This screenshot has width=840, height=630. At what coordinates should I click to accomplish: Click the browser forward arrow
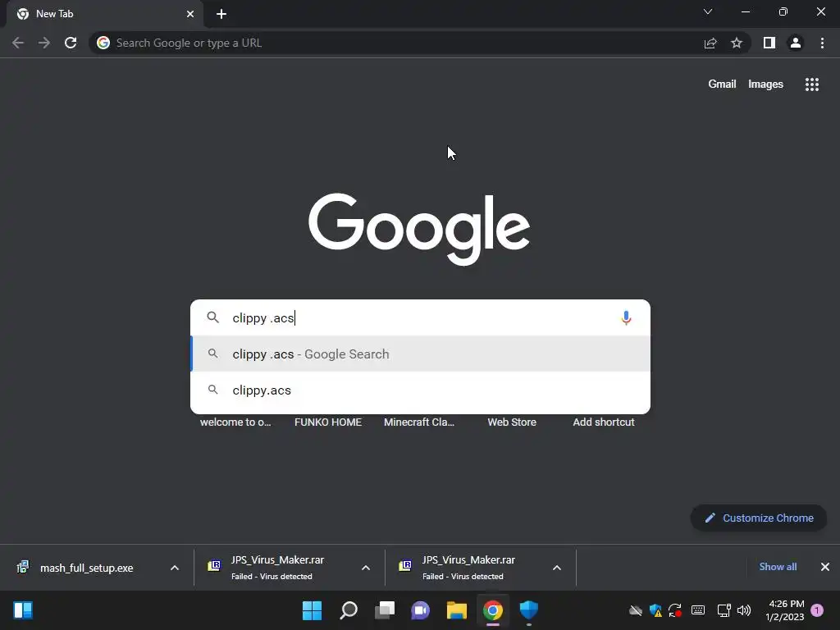(44, 43)
